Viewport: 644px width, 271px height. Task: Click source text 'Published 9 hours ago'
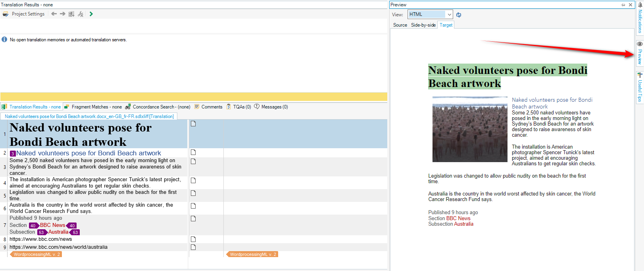[x=36, y=218]
